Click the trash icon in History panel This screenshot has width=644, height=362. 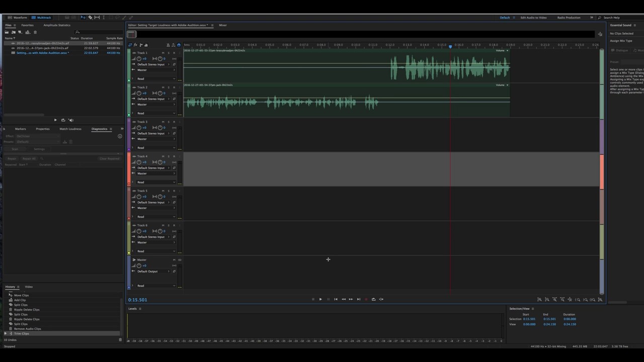(x=120, y=340)
